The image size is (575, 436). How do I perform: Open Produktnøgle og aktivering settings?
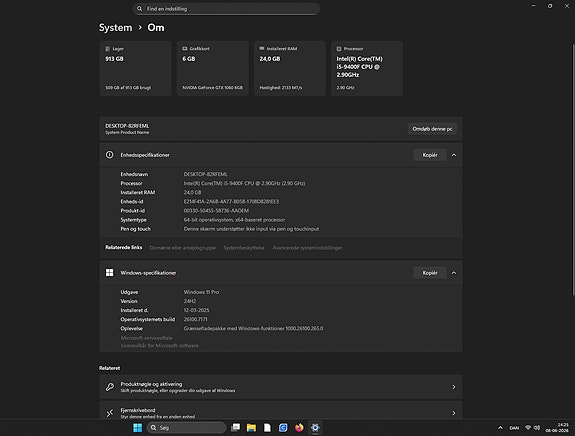click(281, 387)
